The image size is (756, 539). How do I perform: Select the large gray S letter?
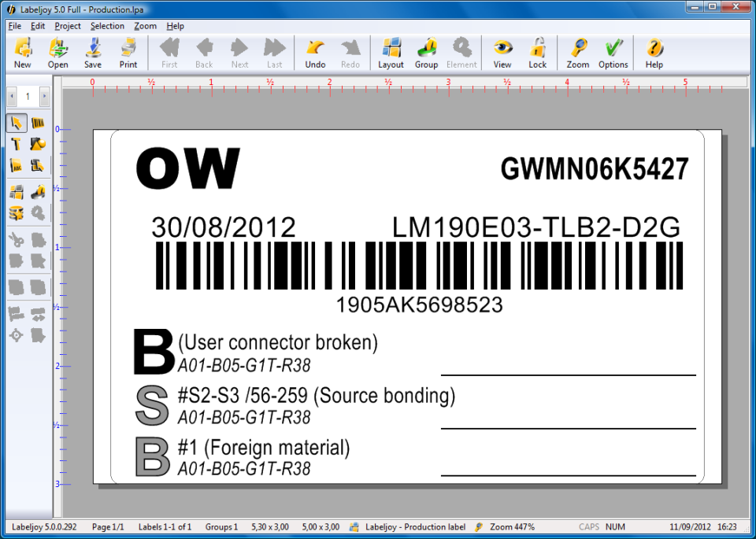click(152, 405)
